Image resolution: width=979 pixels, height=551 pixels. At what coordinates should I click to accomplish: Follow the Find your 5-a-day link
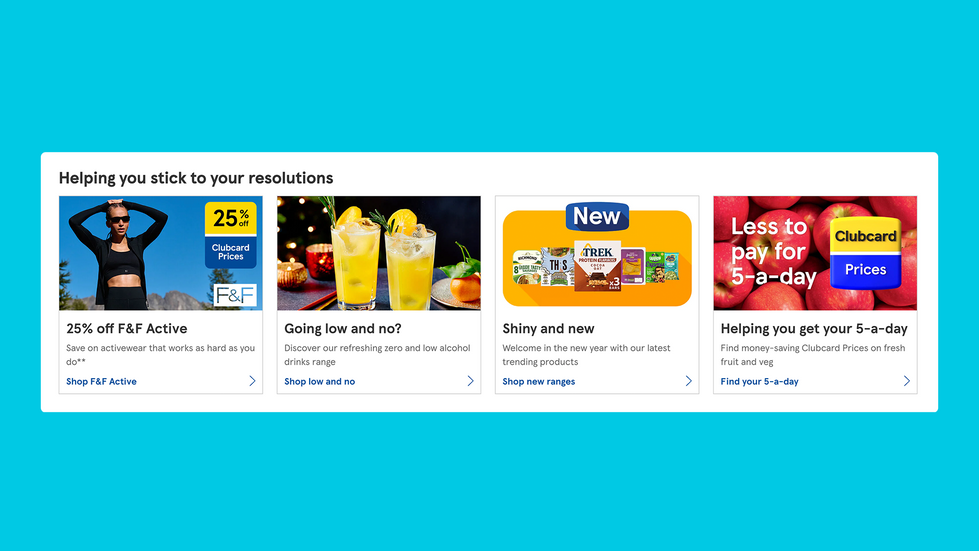click(x=759, y=381)
